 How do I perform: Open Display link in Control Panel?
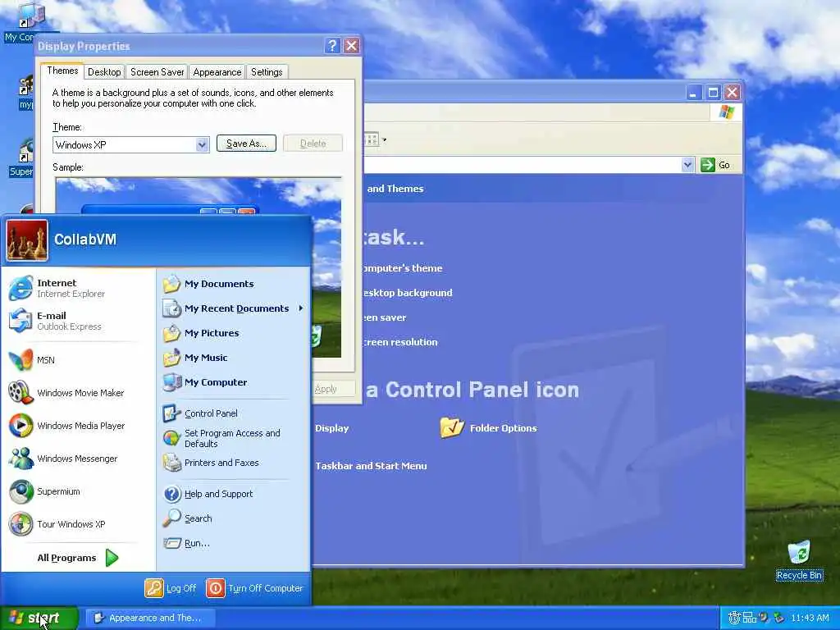331,428
